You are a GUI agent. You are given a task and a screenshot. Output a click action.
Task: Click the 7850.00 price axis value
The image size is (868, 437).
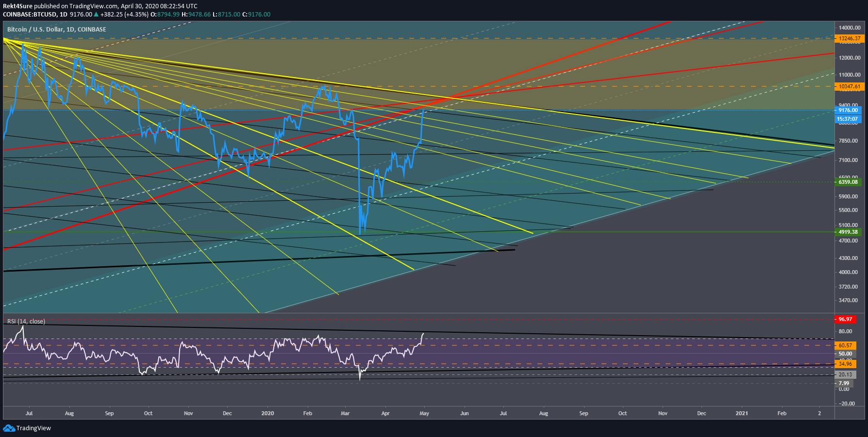848,141
